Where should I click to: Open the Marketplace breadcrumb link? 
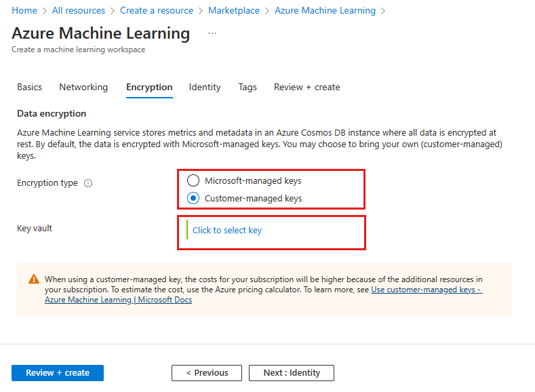point(234,10)
